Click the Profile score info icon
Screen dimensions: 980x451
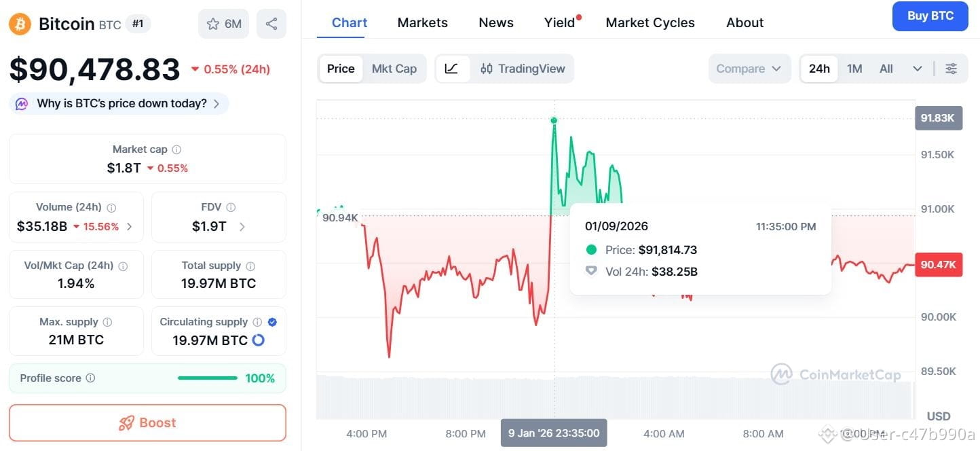pos(90,378)
